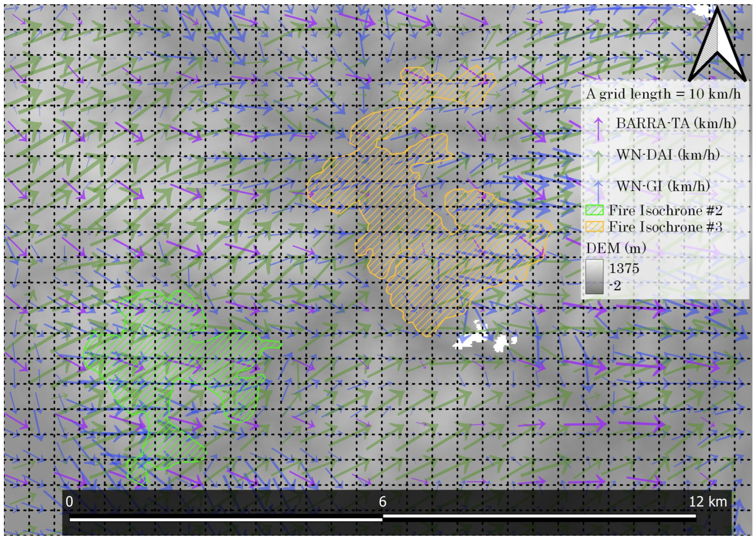Click the 'A grid length = 10 km/h' text
Screen dimensions: 756x540
pos(663,94)
